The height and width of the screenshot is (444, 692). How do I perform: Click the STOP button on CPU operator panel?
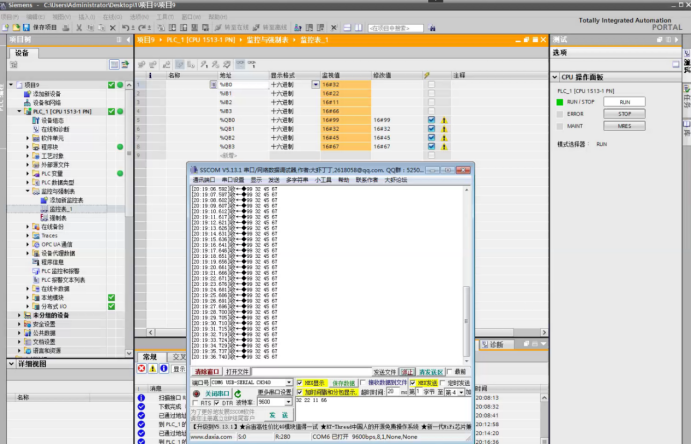[x=624, y=114]
